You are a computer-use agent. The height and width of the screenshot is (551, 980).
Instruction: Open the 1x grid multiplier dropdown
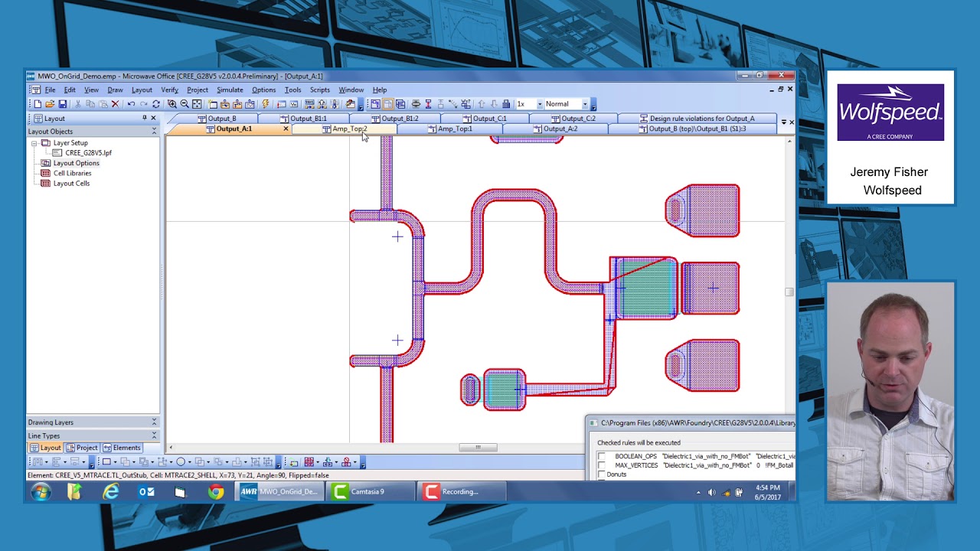(x=539, y=104)
